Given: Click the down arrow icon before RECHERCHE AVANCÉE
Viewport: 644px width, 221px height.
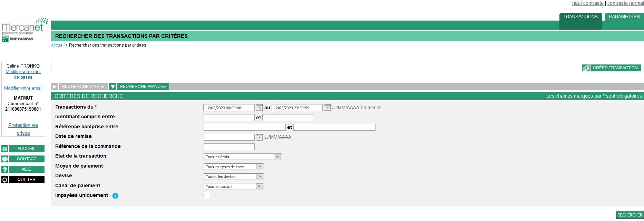Looking at the screenshot, I should [113, 87].
